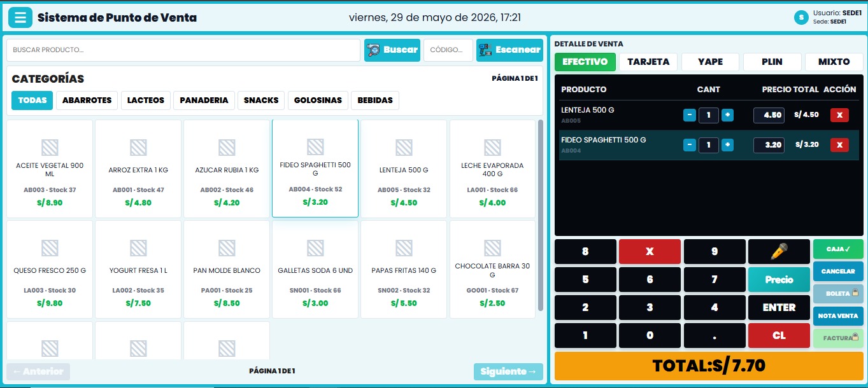The height and width of the screenshot is (388, 868).
Task: Increase quantity of LENTEJA 500 G
Action: point(727,115)
